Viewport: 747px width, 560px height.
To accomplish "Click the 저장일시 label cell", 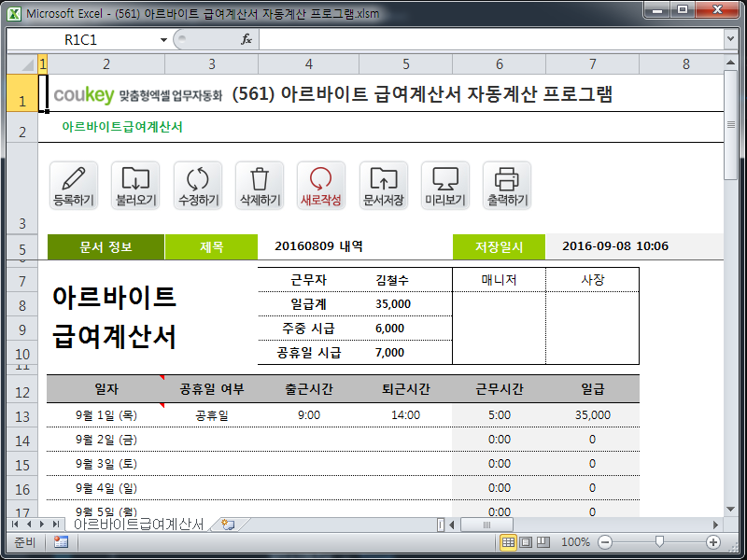I will pyautogui.click(x=499, y=246).
